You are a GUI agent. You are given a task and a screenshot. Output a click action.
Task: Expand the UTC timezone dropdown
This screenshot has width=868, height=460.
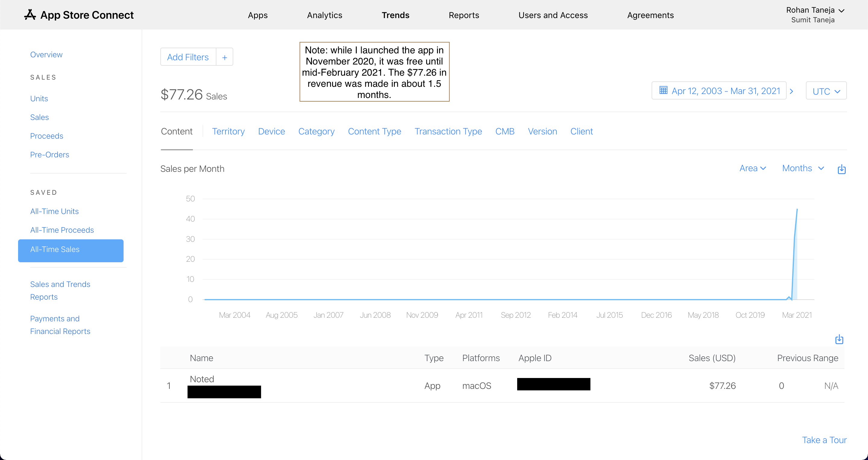[x=826, y=91]
